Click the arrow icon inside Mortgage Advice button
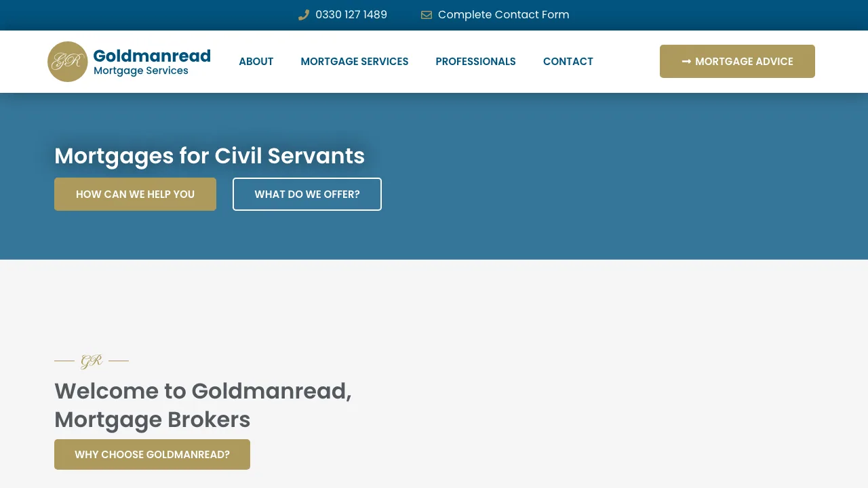The image size is (868, 488). pyautogui.click(x=687, y=61)
